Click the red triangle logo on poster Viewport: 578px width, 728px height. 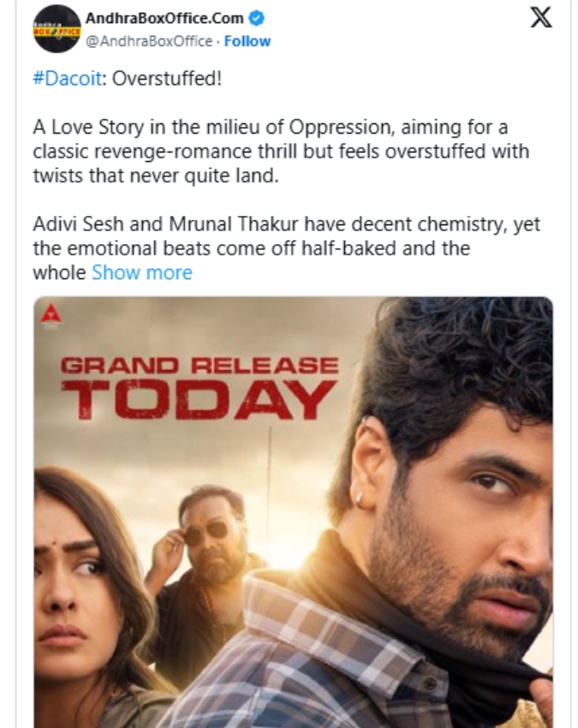point(51,315)
